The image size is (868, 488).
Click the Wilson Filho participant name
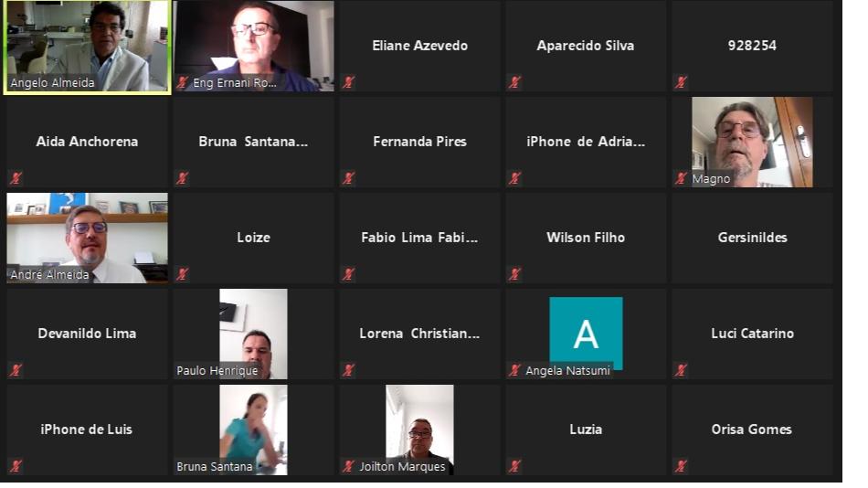click(586, 238)
